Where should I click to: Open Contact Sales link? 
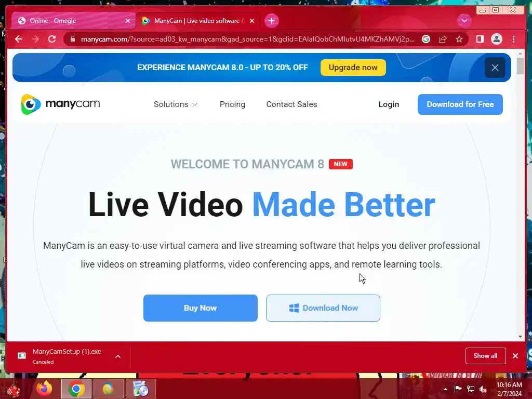click(x=291, y=104)
